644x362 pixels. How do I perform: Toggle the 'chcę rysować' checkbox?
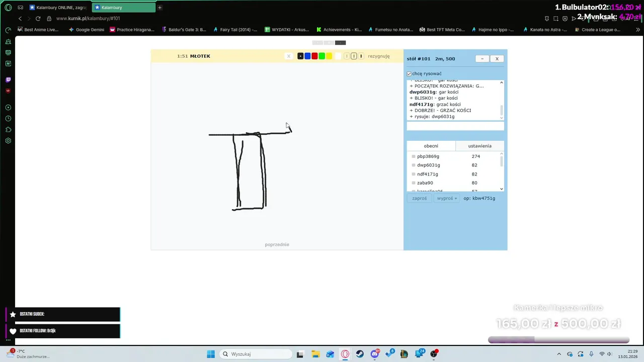tap(409, 74)
